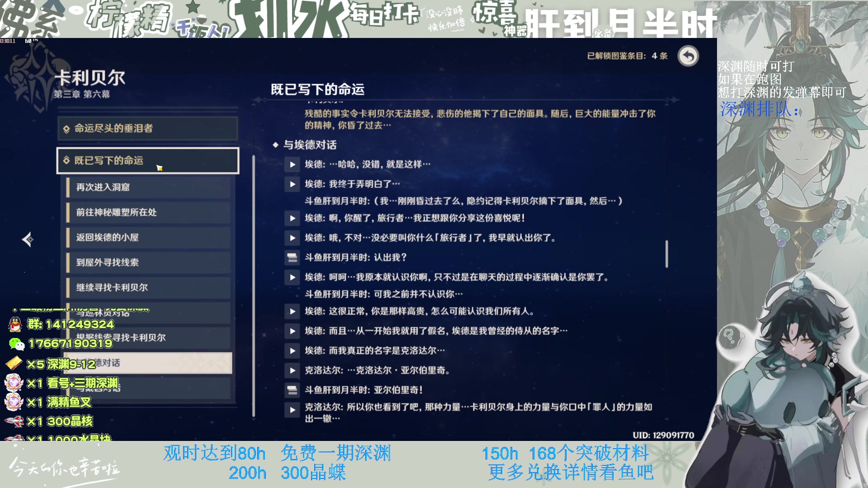Click the QQ penguin icon beside 群: 141249324
Image resolution: width=868 pixels, height=488 pixels.
click(x=15, y=324)
